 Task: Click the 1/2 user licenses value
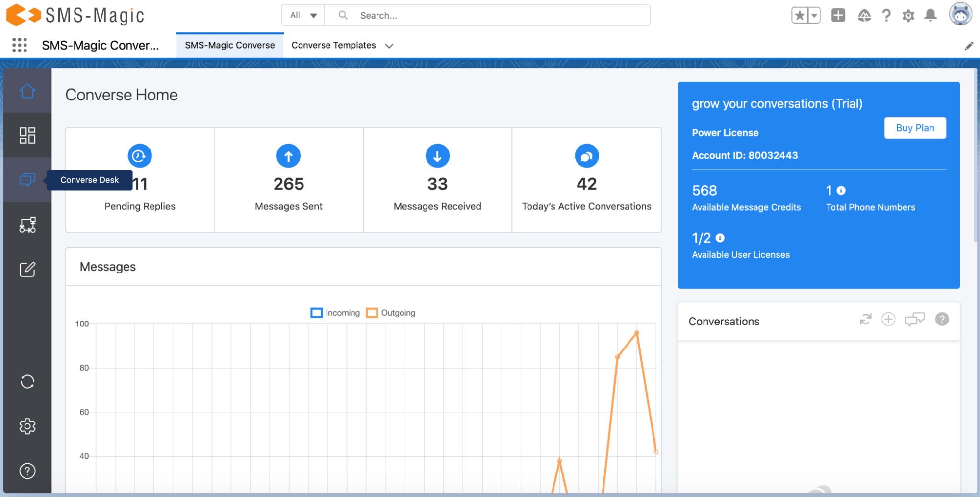coord(701,238)
